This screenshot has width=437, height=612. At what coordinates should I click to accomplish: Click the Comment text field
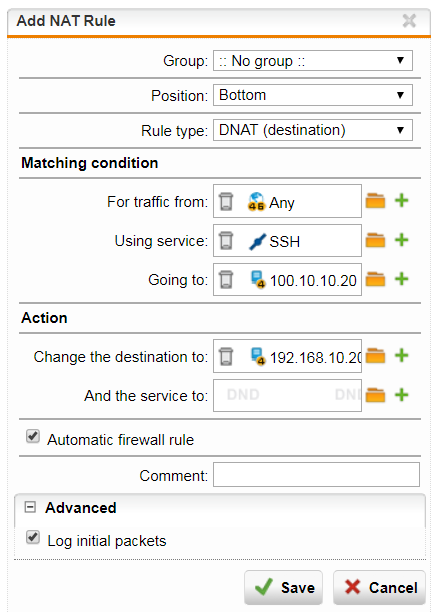(x=316, y=475)
